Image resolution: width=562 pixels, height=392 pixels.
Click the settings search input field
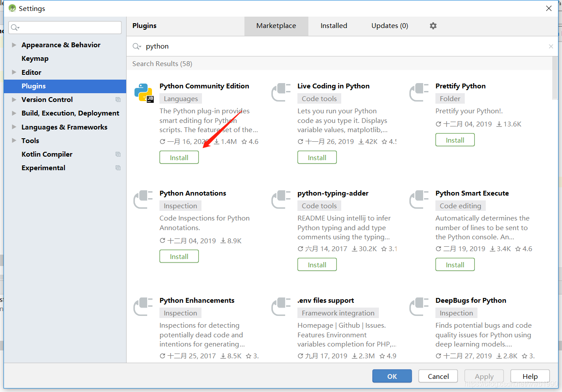click(x=65, y=28)
